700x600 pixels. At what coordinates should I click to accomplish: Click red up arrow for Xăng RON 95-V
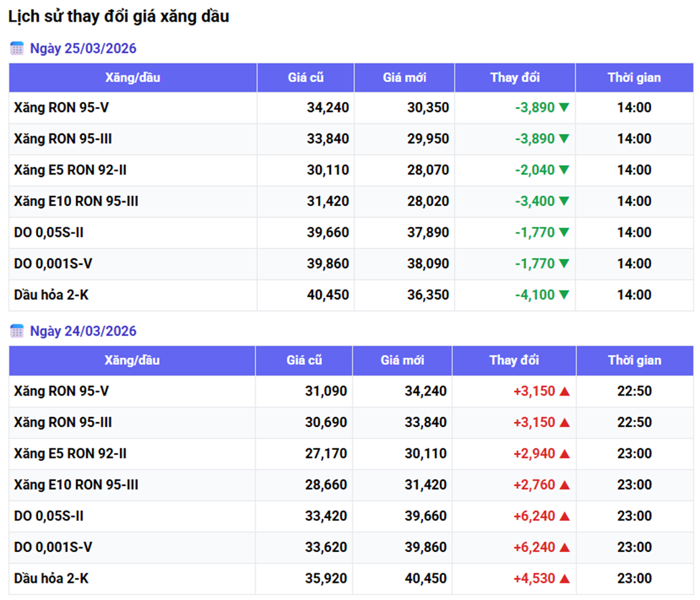(564, 391)
